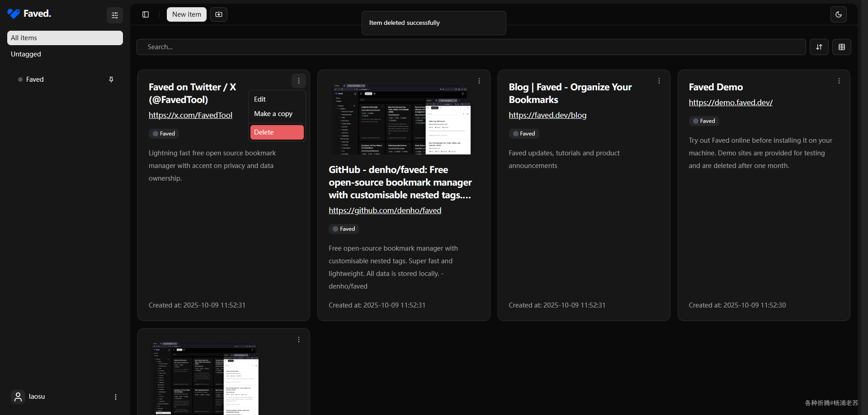
Task: Click Faved tag badge on Blog card
Action: click(524, 134)
